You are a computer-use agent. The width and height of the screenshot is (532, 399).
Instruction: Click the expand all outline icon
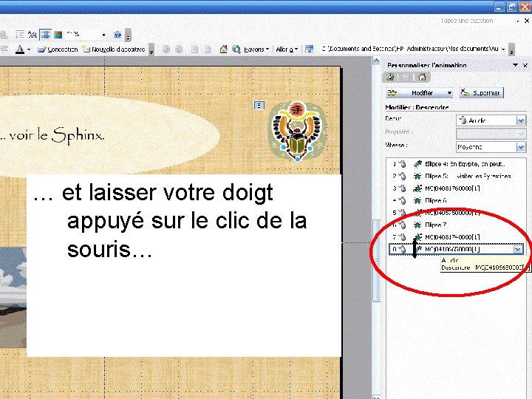click(20, 35)
